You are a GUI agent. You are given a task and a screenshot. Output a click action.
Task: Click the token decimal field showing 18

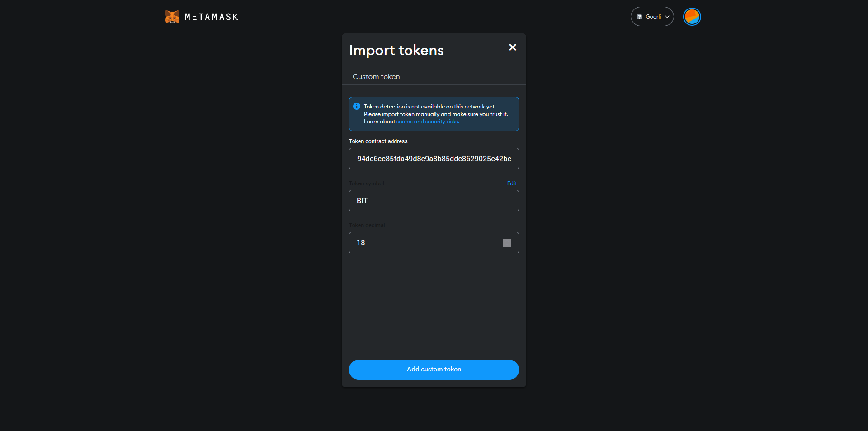[425, 243]
